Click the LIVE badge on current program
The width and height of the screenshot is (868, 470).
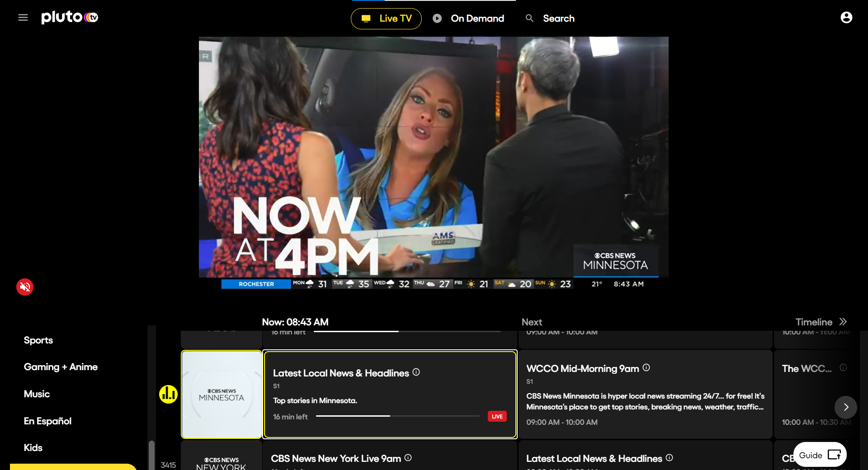click(497, 417)
